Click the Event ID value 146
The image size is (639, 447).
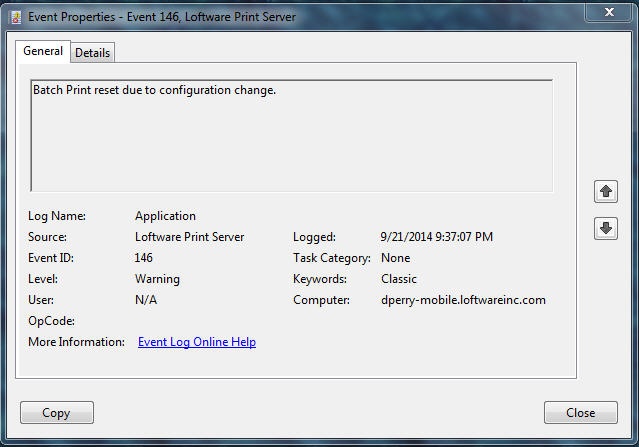144,258
